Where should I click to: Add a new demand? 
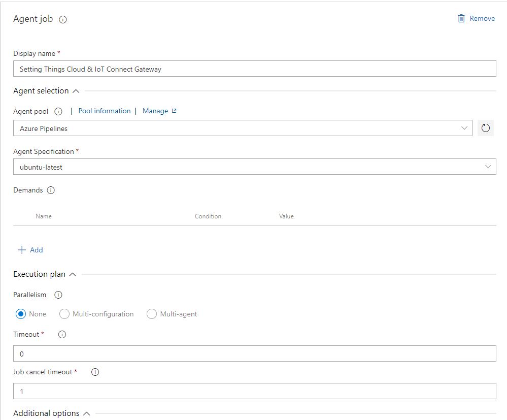click(x=30, y=250)
